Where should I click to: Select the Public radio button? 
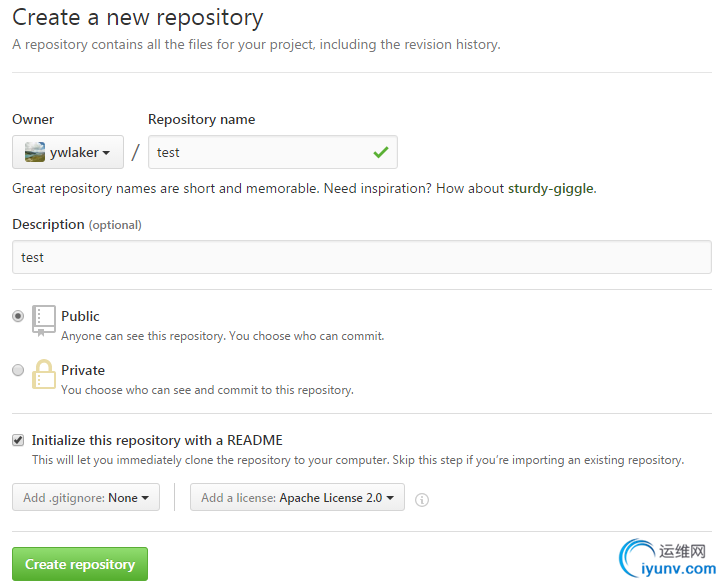(18, 316)
